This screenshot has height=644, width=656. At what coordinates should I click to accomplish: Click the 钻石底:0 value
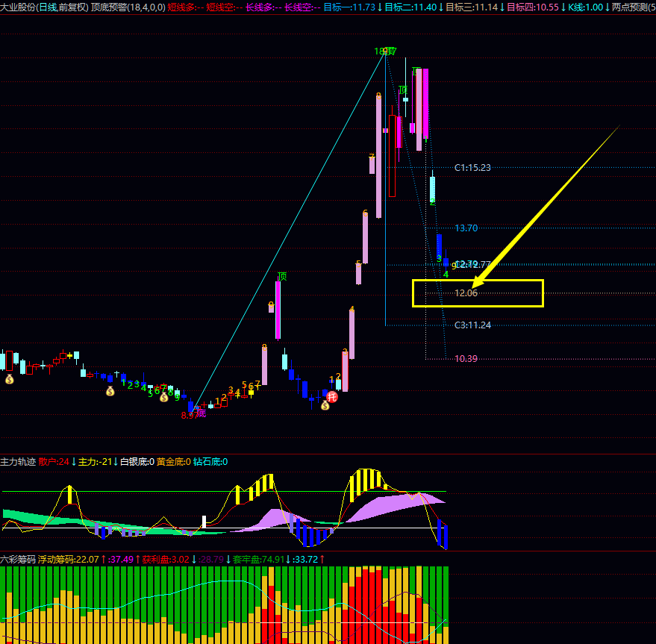(210, 462)
